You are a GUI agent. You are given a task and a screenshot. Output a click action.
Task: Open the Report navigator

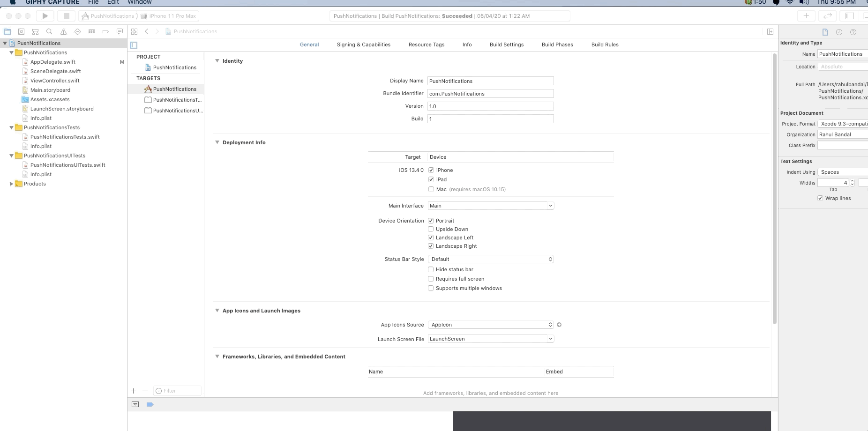(120, 31)
